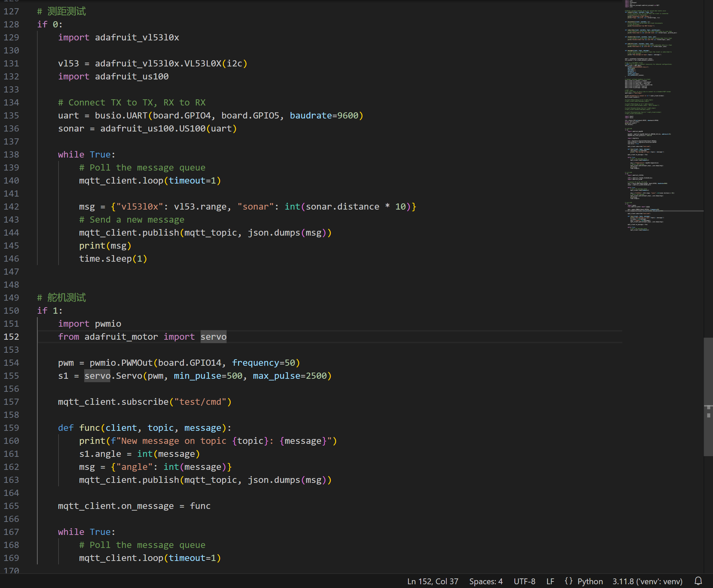This screenshot has width=713, height=588.
Task: Click line number 167 in gutter
Action: click(x=11, y=532)
